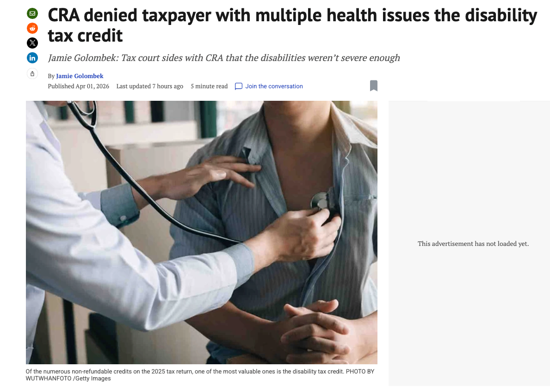Toggle the bookmark to save this article
This screenshot has height=392, width=550.
pos(374,86)
